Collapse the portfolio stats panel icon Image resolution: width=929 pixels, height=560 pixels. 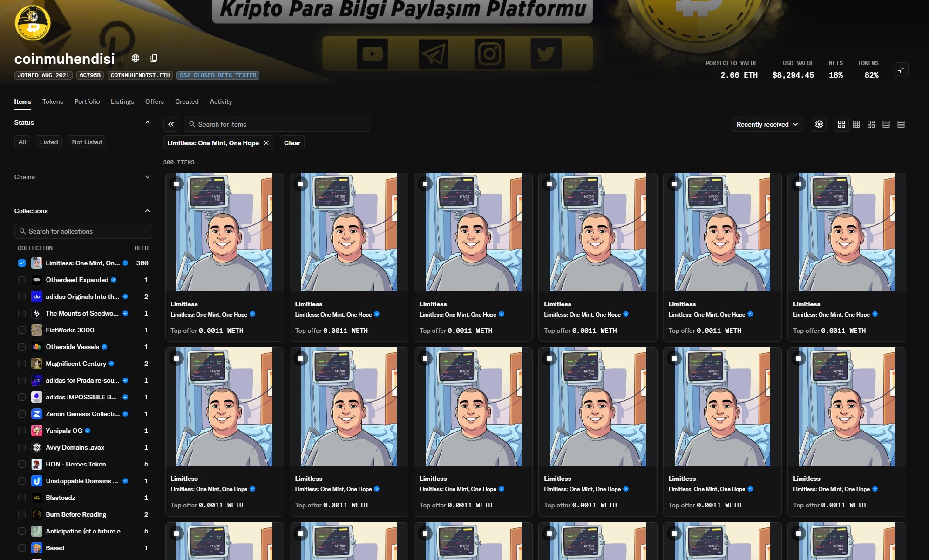point(901,70)
